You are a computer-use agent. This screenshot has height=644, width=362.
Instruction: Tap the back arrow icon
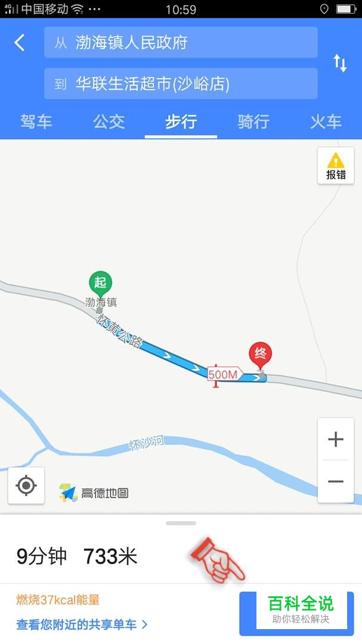tap(19, 43)
